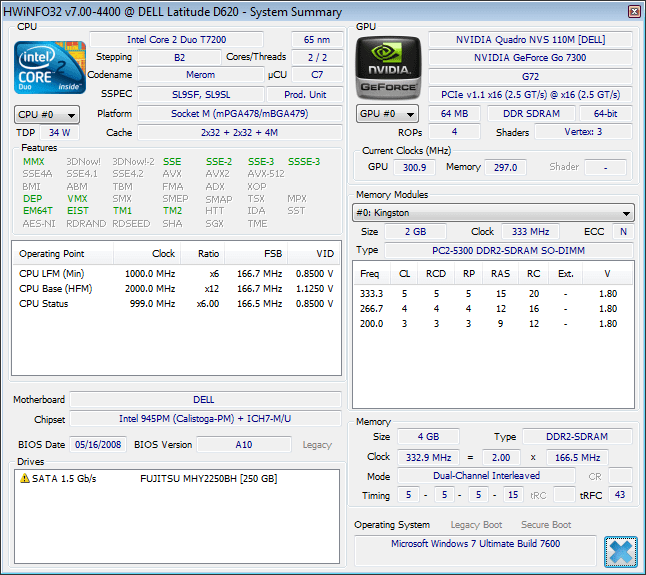Click the tRFC value 43
646x575 pixels.
pyautogui.click(x=620, y=495)
